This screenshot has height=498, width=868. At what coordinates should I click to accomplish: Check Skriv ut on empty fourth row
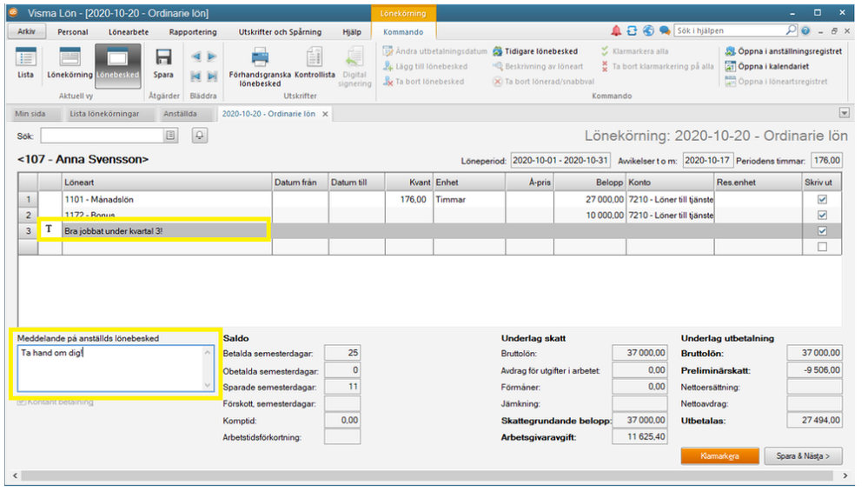tap(822, 247)
